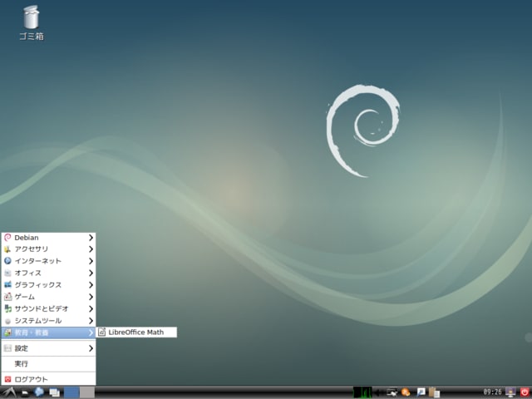Expand the Debian submenu arrow
Viewport: 532px width, 399px height.
point(91,238)
